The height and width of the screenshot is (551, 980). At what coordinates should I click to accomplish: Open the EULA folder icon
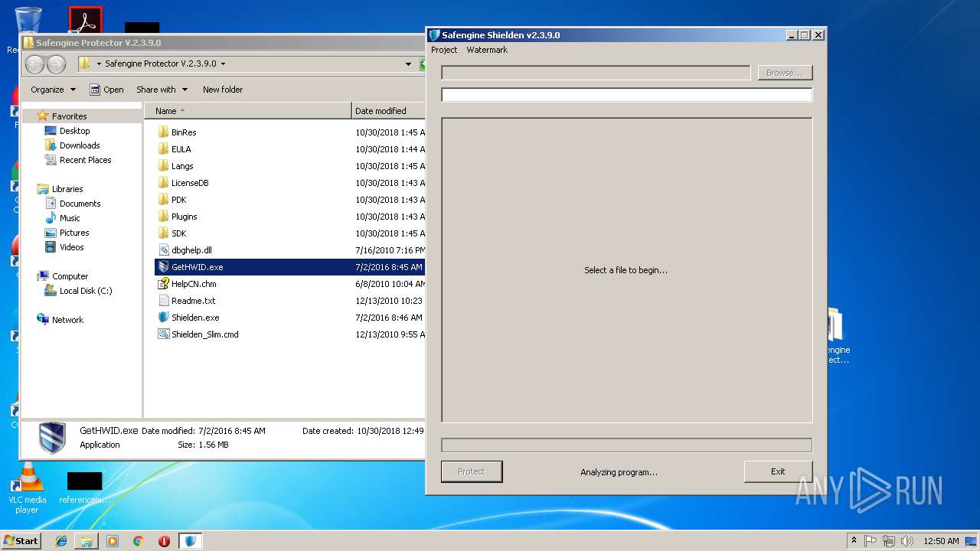point(163,148)
